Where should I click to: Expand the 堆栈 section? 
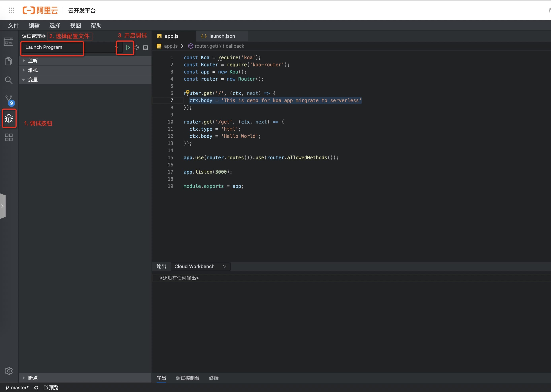point(85,70)
